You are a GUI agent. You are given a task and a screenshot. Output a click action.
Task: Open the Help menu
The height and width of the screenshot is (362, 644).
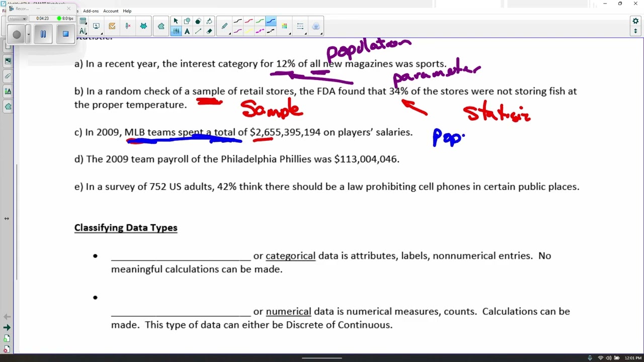point(127,11)
